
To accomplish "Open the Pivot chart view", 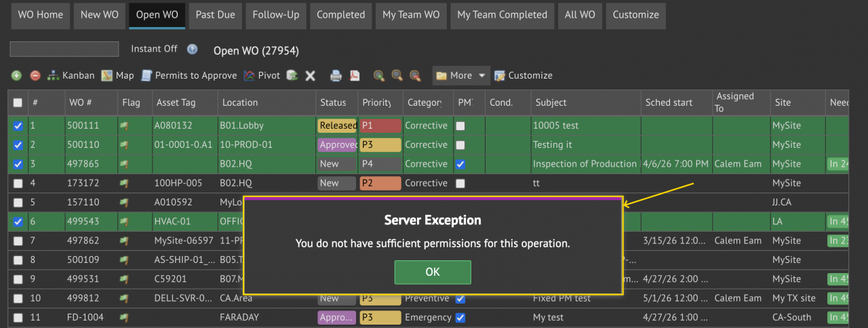I will click(261, 76).
